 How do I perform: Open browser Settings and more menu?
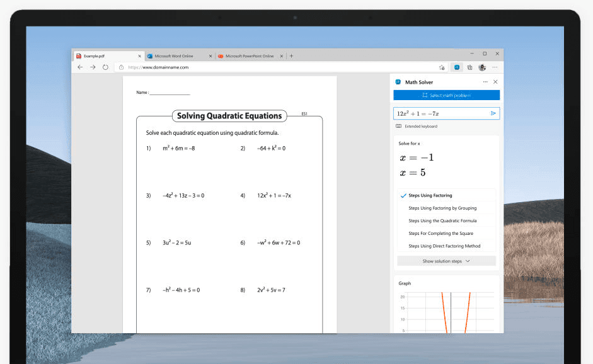tap(495, 67)
